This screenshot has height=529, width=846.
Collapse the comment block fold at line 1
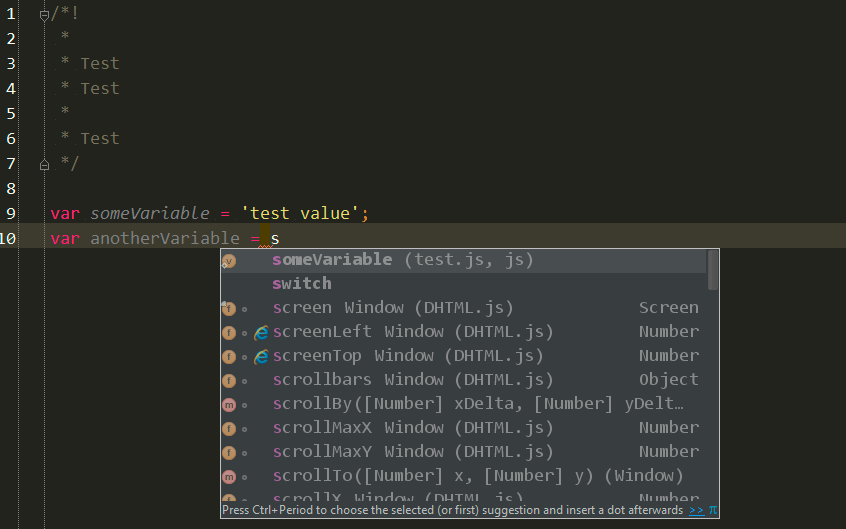(44, 15)
